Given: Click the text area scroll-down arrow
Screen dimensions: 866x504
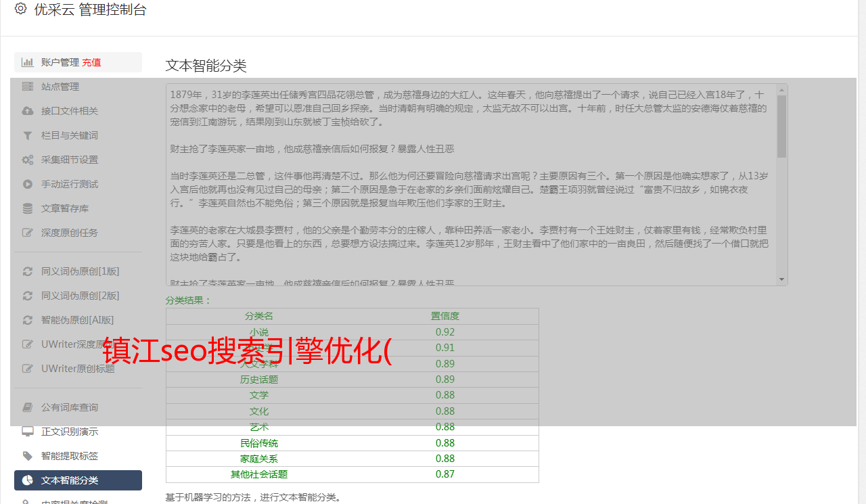Looking at the screenshot, I should (x=782, y=279).
